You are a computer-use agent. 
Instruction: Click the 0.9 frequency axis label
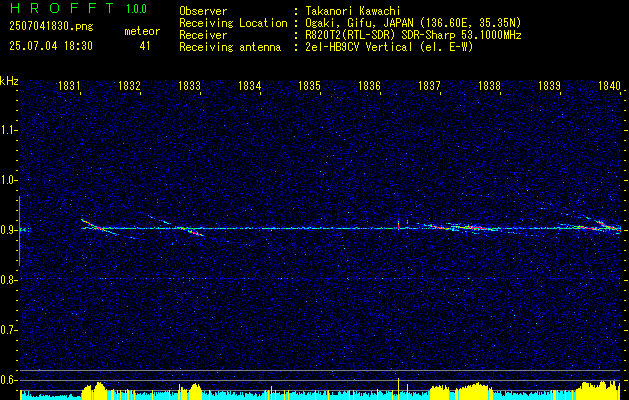pos(9,230)
